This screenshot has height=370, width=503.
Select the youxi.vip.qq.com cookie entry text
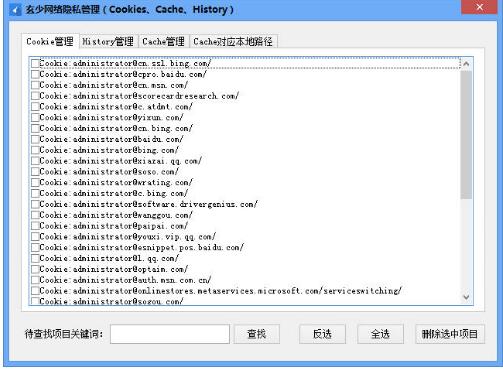click(x=128, y=237)
